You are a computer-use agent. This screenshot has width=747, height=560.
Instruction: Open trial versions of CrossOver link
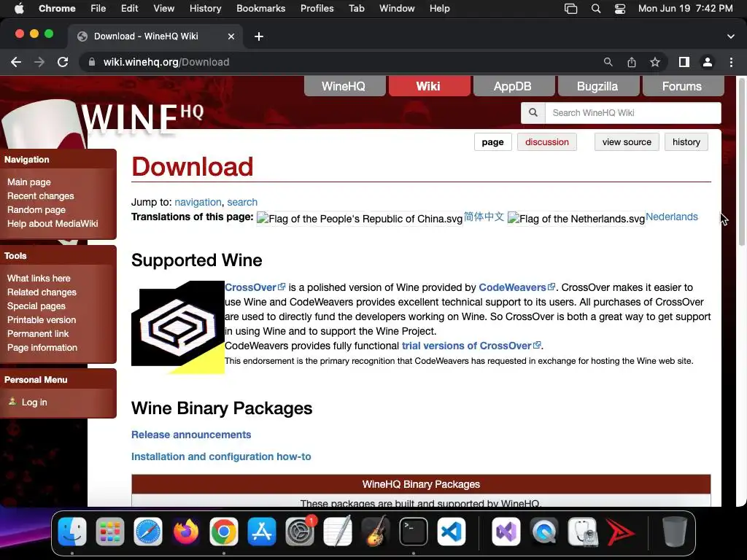(472, 346)
